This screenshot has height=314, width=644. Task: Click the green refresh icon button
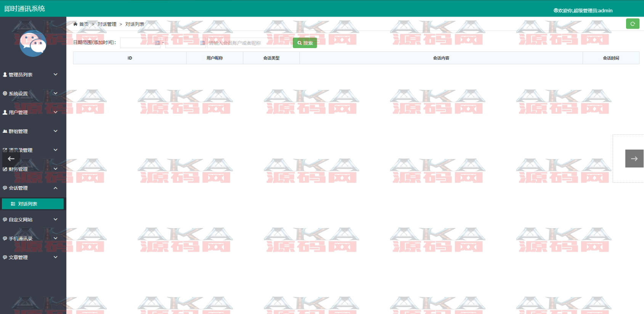pyautogui.click(x=632, y=24)
